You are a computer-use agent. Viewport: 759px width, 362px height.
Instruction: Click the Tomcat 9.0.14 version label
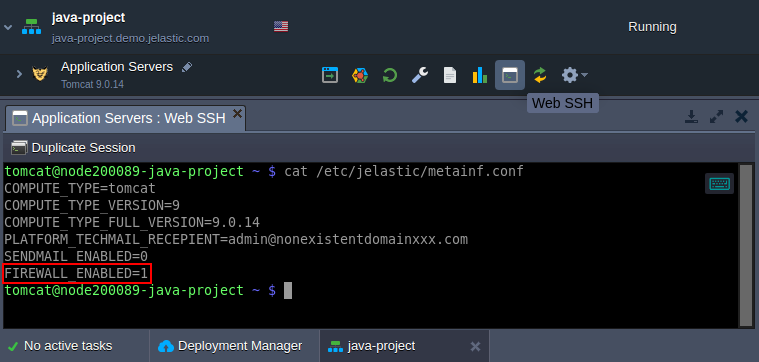click(x=92, y=84)
